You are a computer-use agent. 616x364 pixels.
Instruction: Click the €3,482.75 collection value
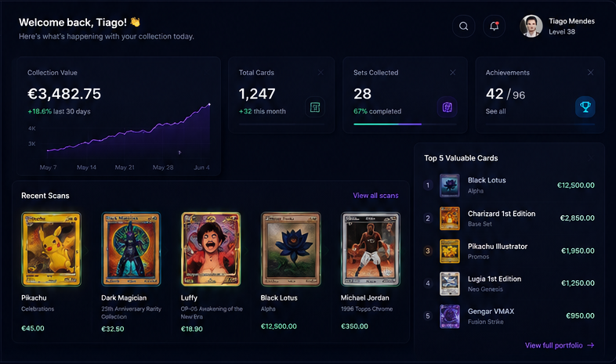click(64, 94)
